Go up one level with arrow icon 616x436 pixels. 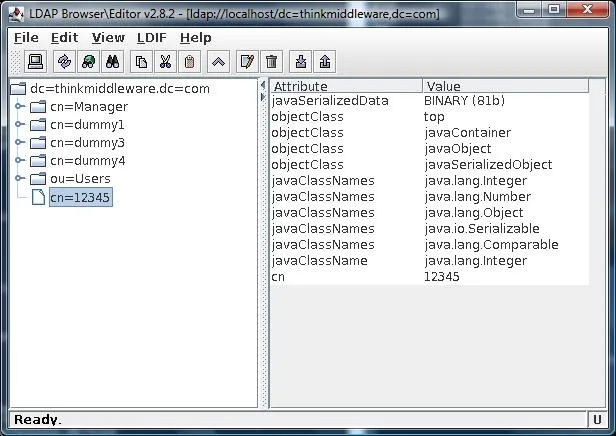[218, 62]
